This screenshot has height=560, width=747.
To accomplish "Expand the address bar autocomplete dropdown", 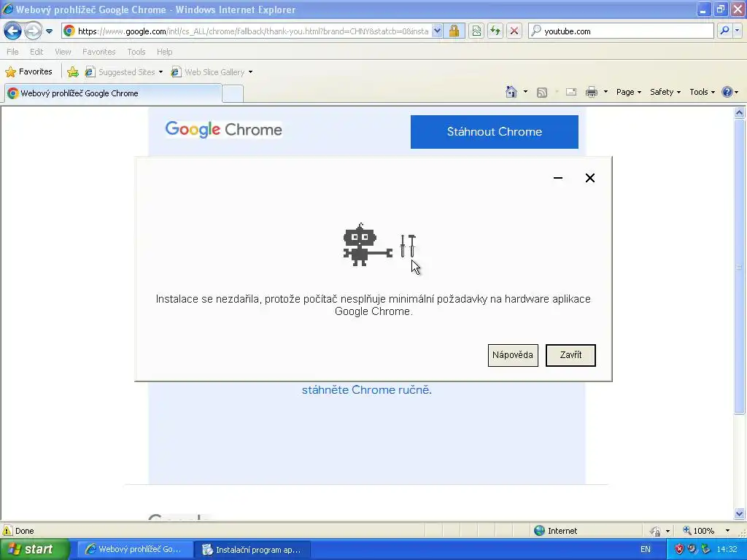I will [x=437, y=31].
